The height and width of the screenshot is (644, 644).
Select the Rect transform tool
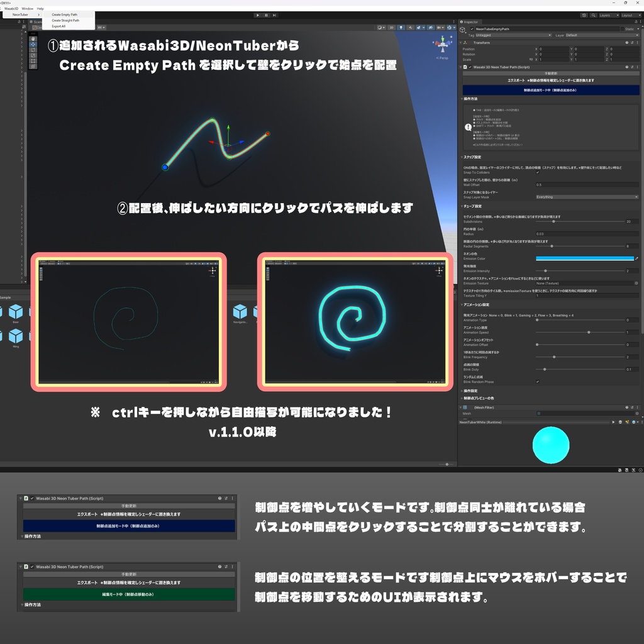tap(33, 60)
